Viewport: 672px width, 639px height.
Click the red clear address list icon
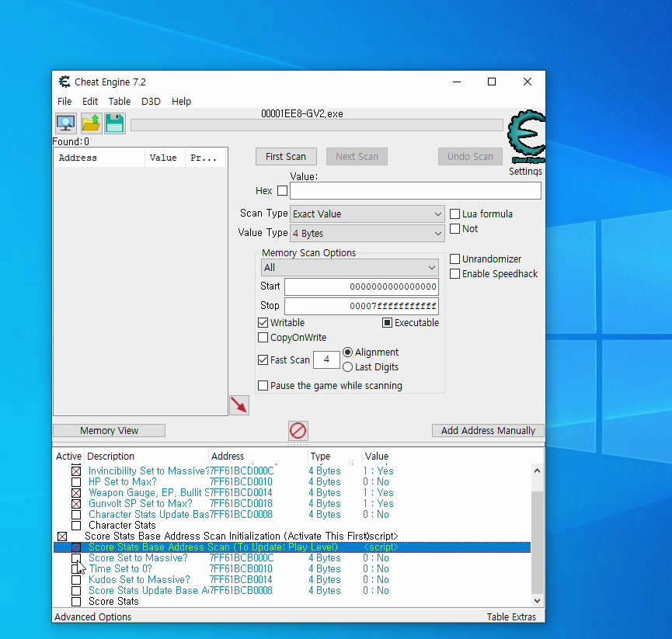(x=298, y=430)
